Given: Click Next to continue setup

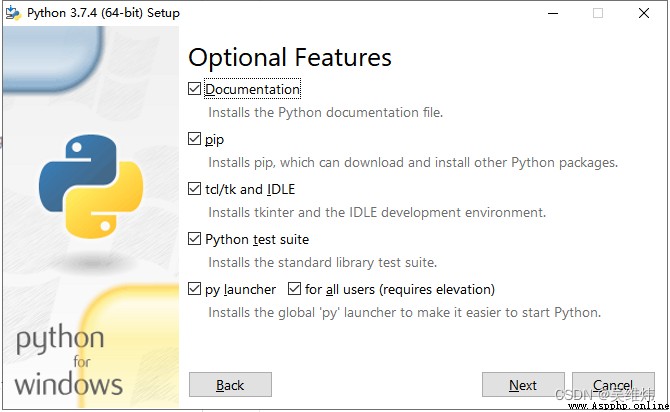Looking at the screenshot, I should pos(523,385).
